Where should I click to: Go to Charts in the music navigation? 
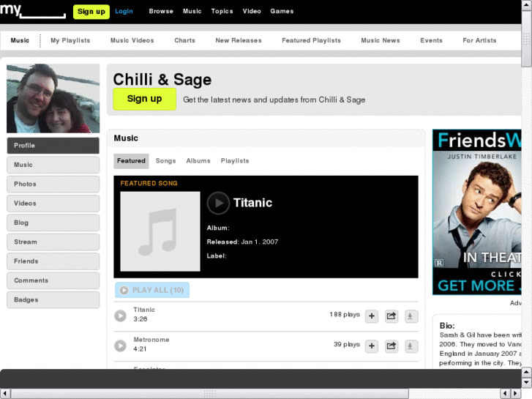click(184, 40)
